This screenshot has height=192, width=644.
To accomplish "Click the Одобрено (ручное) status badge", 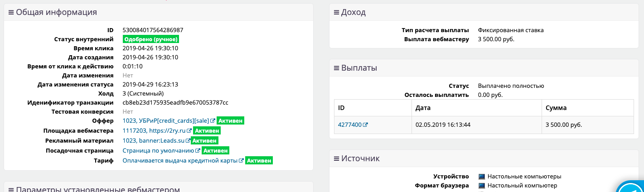I will [x=151, y=39].
